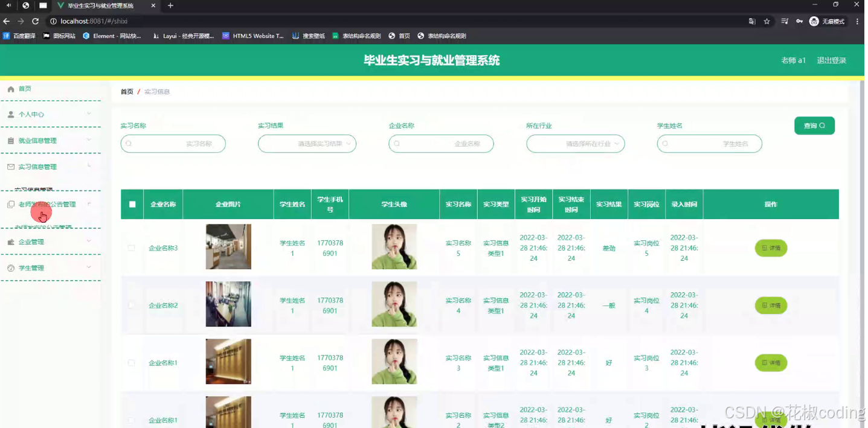
Task: Select the 企业管理 briefcase icon
Action: pos(10,241)
